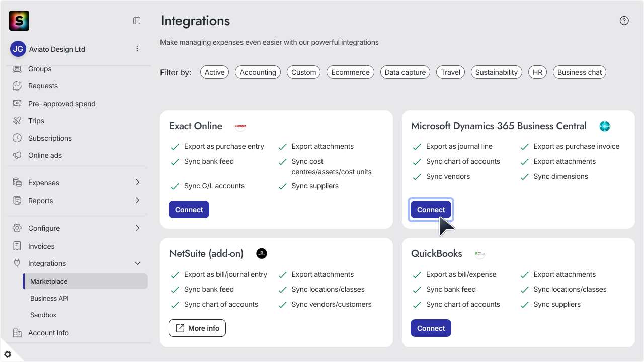
Task: Click the QuickBooks card title
Action: coord(436,253)
